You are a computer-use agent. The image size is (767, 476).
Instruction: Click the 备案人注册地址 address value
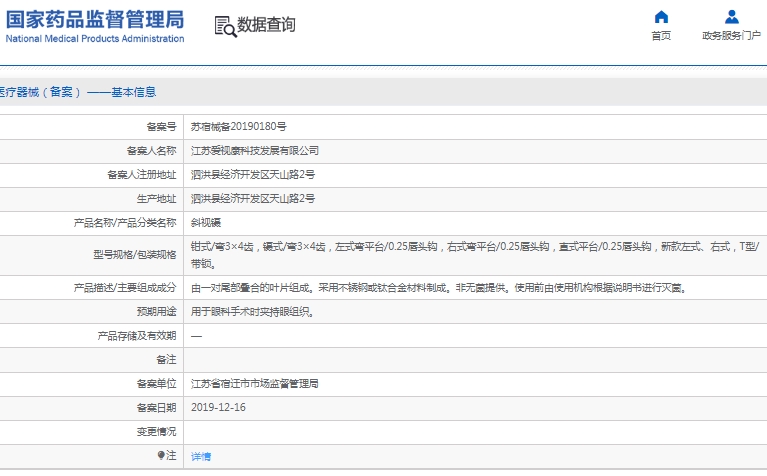click(x=253, y=175)
